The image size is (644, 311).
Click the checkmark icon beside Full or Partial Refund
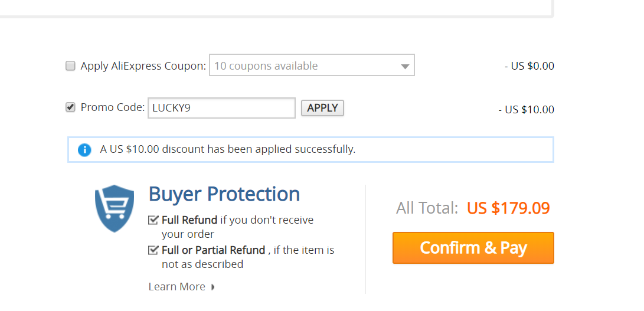click(153, 250)
